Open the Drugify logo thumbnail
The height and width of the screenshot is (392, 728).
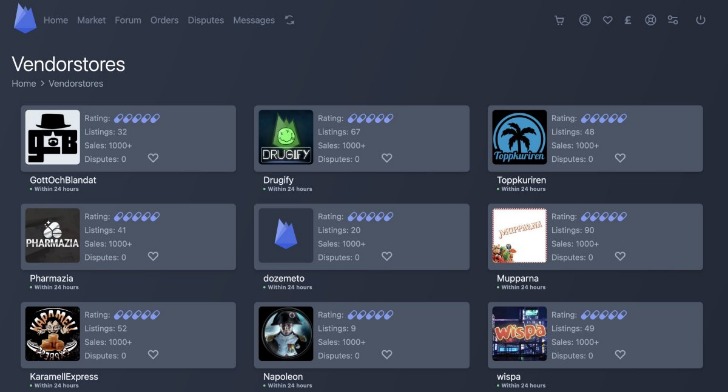[x=286, y=137]
